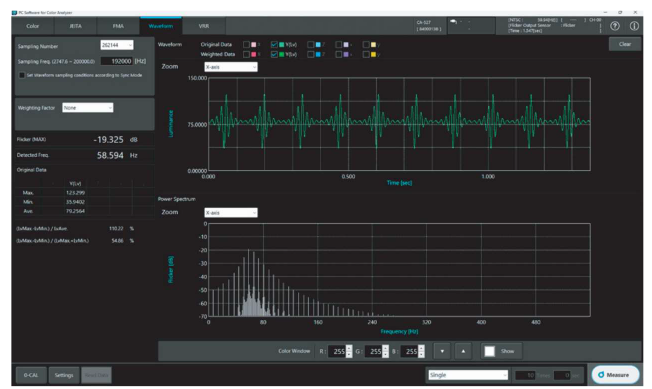The width and height of the screenshot is (652, 389).
Task: Click the 0-CAL button
Action: click(31, 375)
